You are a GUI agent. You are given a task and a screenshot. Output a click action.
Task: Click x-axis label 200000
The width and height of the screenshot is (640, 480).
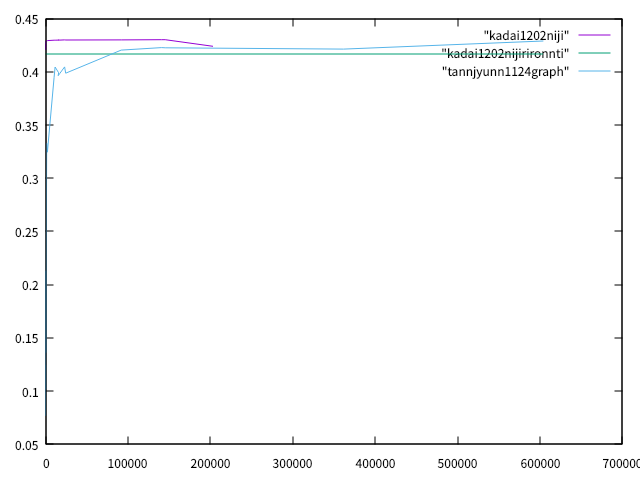pos(210,464)
